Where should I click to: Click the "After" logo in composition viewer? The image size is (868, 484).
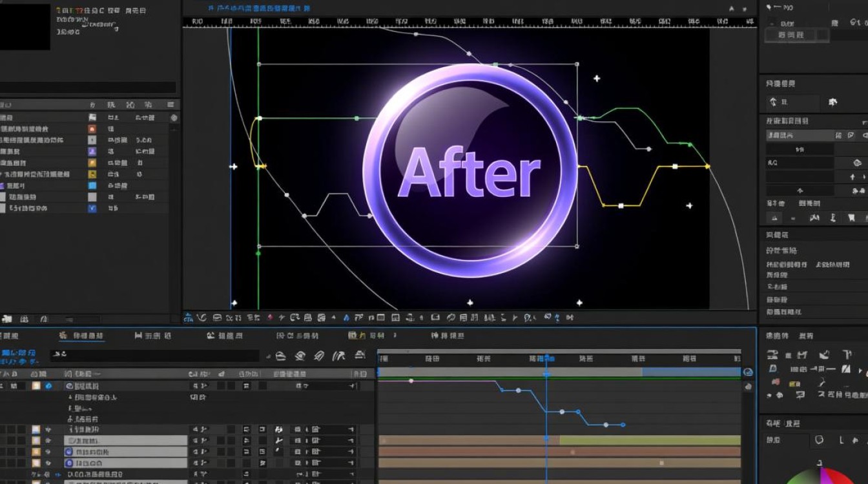tap(470, 171)
